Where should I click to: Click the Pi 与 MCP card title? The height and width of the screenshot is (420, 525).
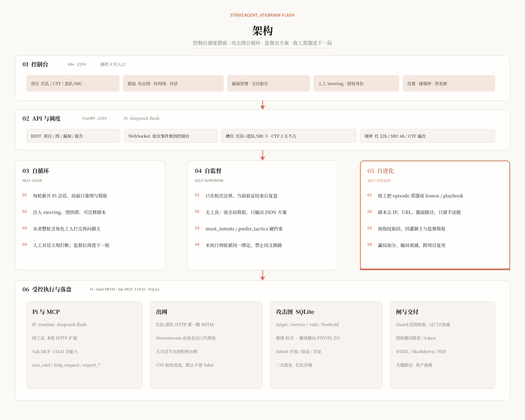[46, 312]
